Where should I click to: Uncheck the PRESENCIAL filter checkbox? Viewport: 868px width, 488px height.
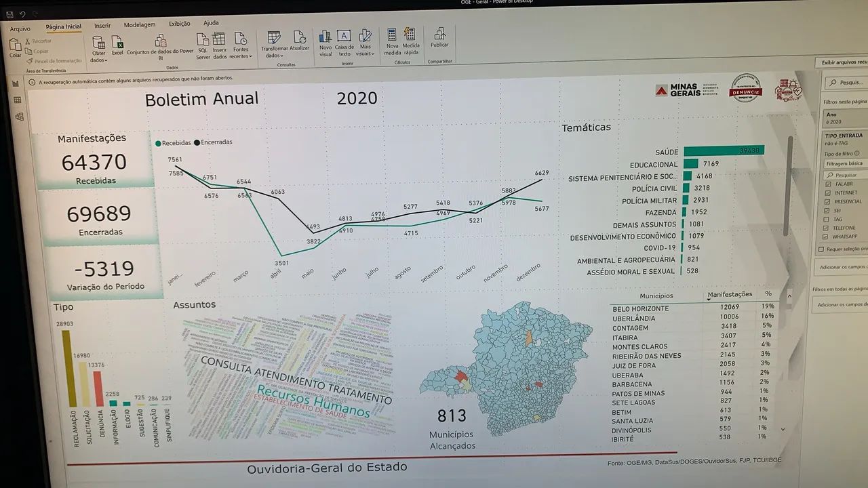pyautogui.click(x=828, y=201)
